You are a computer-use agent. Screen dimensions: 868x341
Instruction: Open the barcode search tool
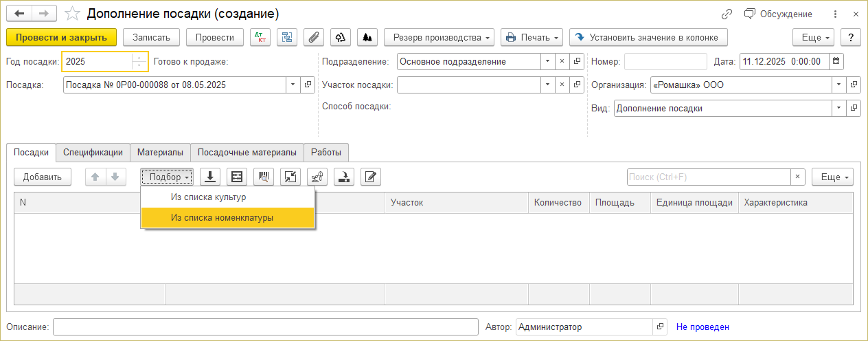pos(264,177)
